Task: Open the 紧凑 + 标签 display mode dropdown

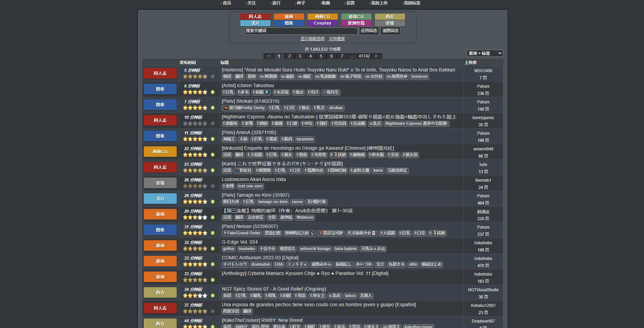Action: tap(484, 53)
